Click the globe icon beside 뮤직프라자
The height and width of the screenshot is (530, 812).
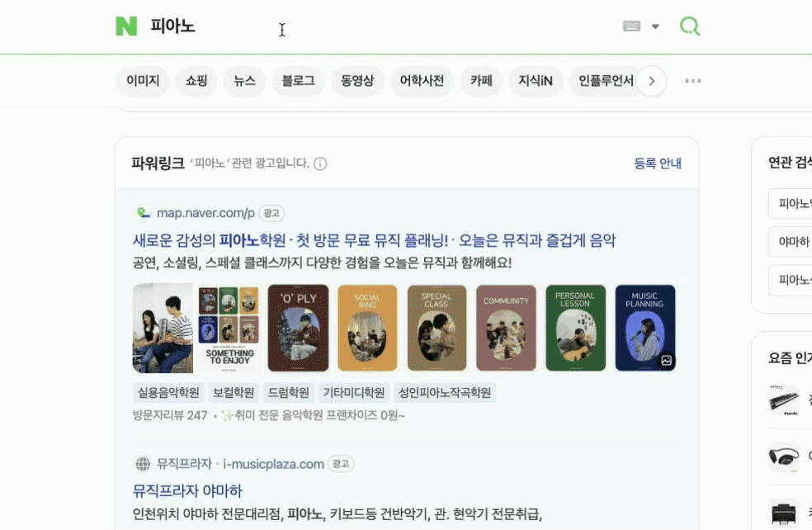143,464
